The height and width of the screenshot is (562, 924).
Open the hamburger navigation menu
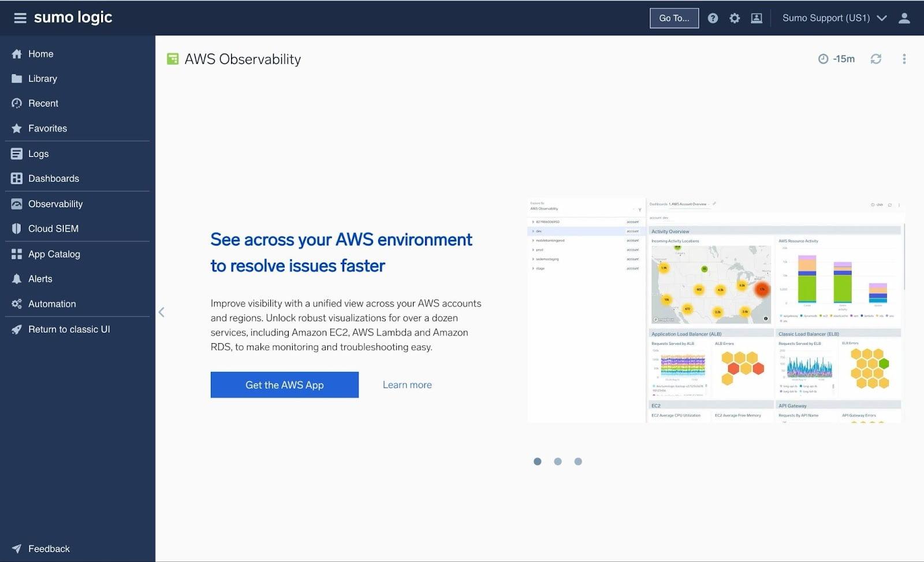pyautogui.click(x=20, y=18)
